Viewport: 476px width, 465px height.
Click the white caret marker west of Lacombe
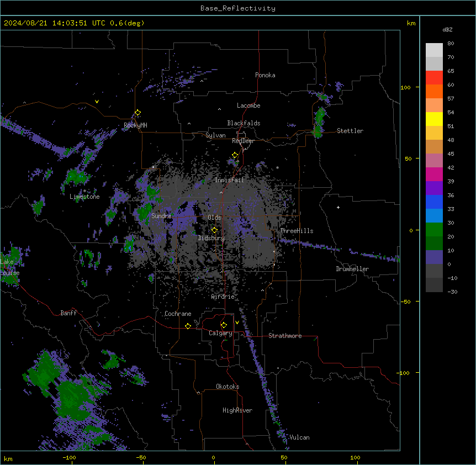tap(219, 109)
